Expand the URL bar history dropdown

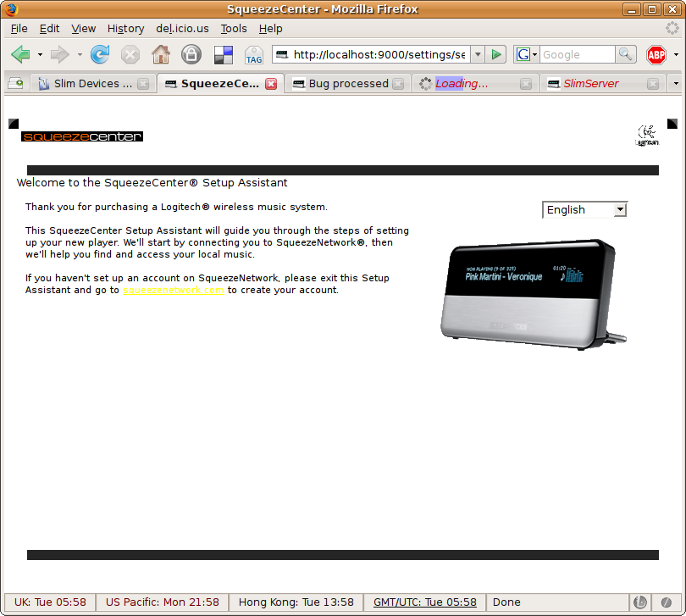tap(477, 54)
